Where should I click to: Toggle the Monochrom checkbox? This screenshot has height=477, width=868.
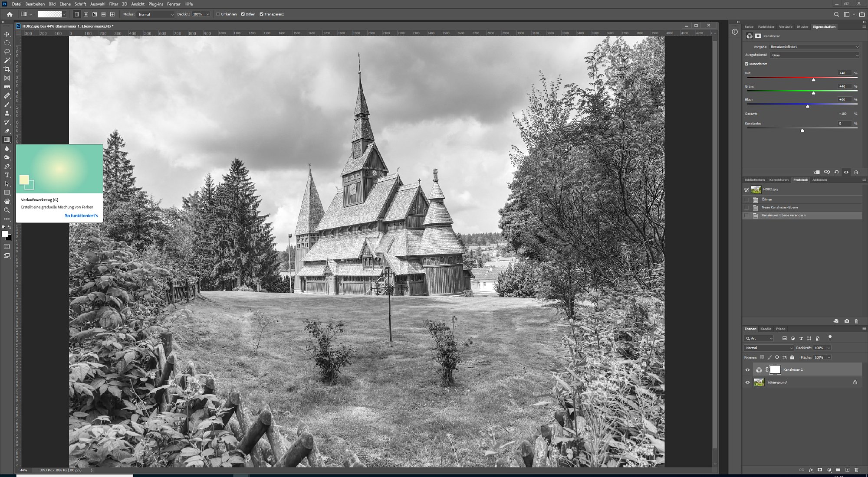click(746, 64)
